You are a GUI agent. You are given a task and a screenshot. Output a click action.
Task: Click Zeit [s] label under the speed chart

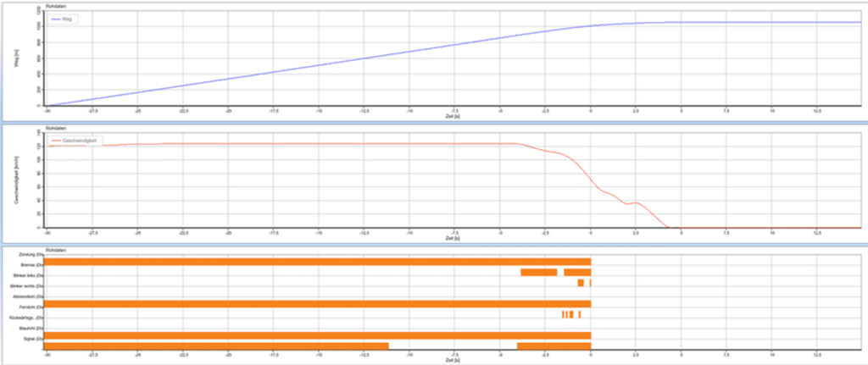(455, 238)
